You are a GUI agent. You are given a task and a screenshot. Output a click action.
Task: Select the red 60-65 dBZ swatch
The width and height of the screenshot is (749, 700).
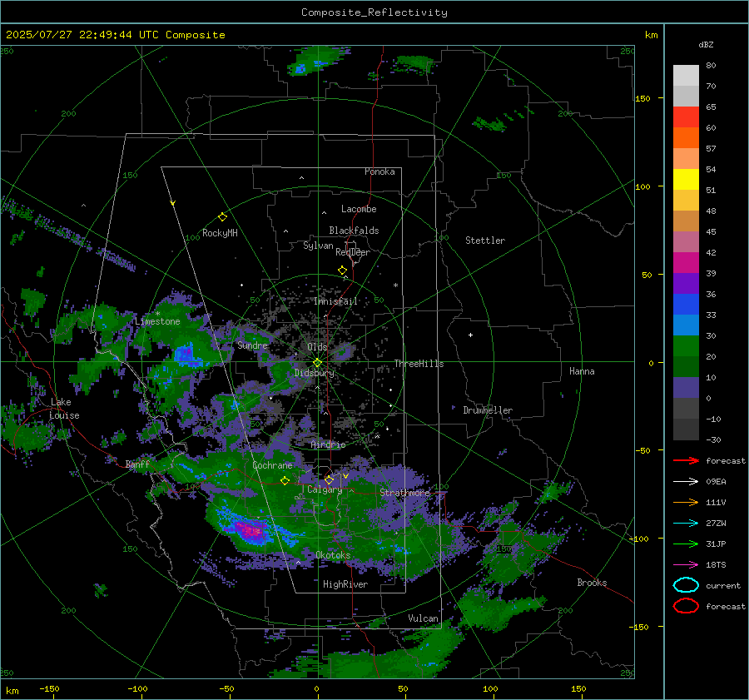(686, 117)
